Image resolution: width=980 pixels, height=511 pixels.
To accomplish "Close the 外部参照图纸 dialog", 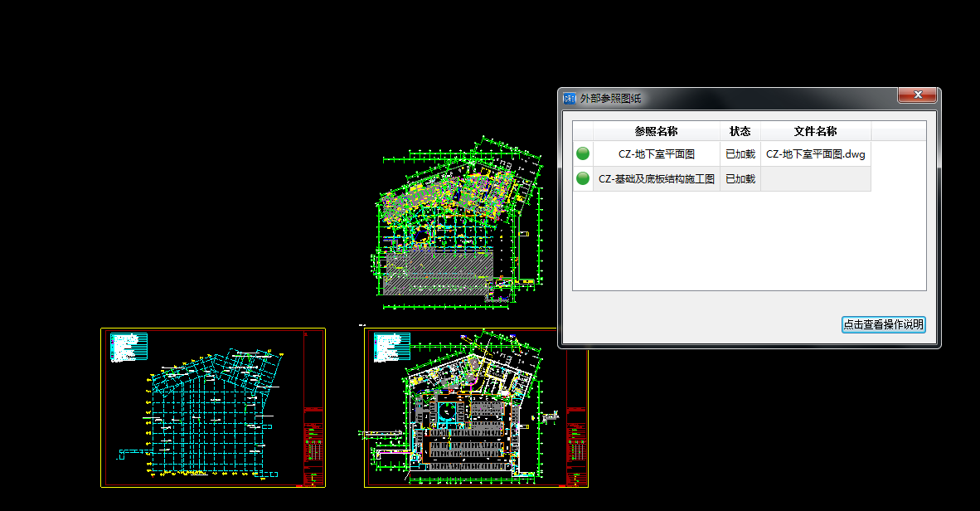I will click(x=918, y=95).
